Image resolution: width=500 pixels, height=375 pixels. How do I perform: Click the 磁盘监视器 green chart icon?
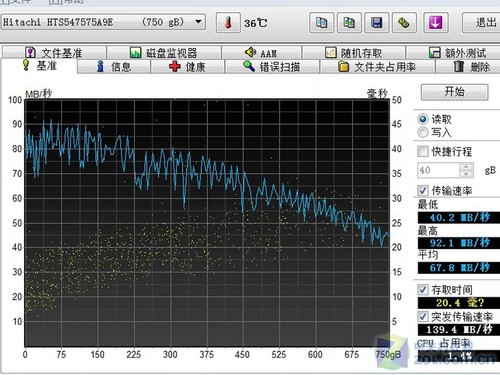(135, 52)
